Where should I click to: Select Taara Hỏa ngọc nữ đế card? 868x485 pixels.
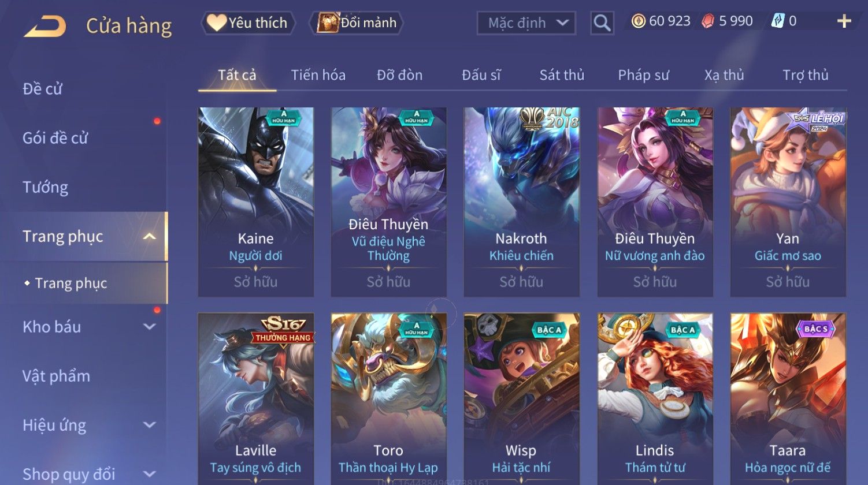788,399
